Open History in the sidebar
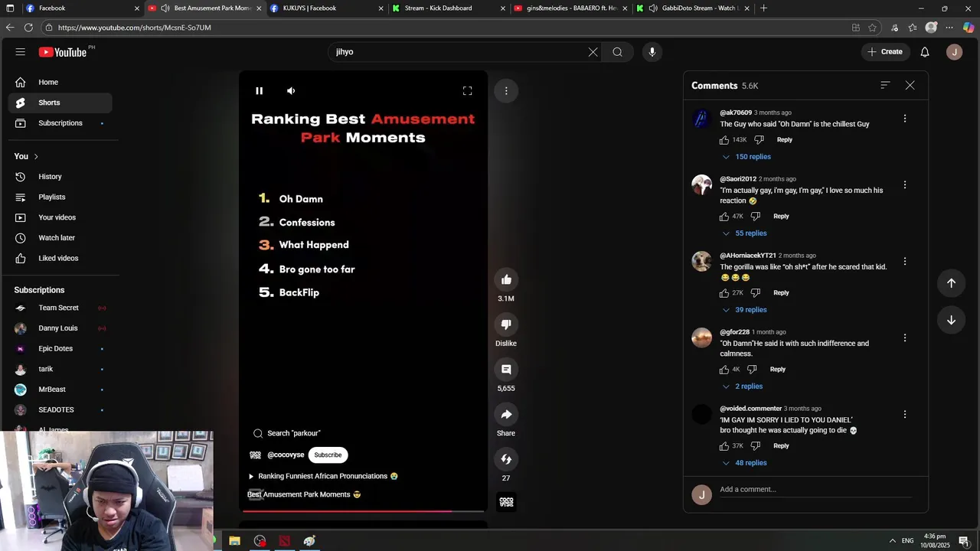The image size is (980, 551). 61,177
